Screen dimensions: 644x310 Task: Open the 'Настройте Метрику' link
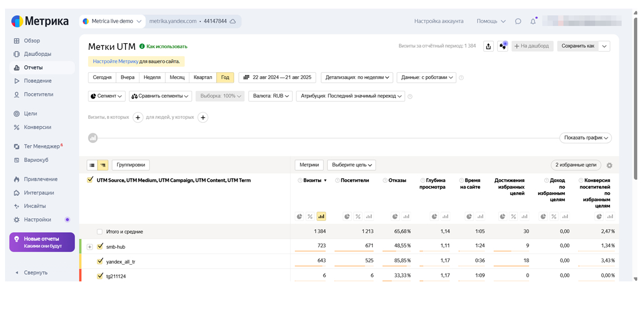pos(115,61)
